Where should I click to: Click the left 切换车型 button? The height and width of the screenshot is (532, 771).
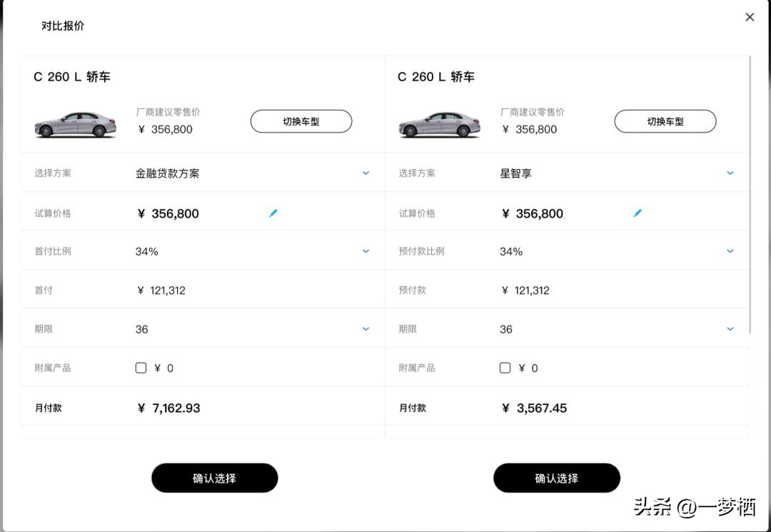click(301, 121)
